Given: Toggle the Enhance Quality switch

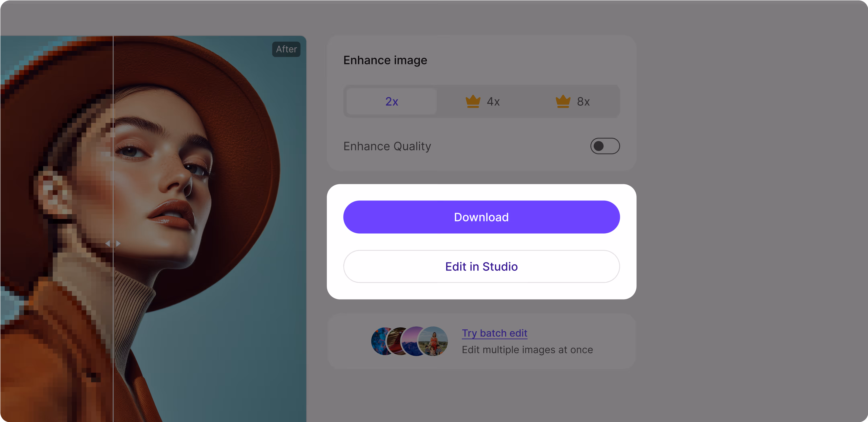Looking at the screenshot, I should coord(605,146).
